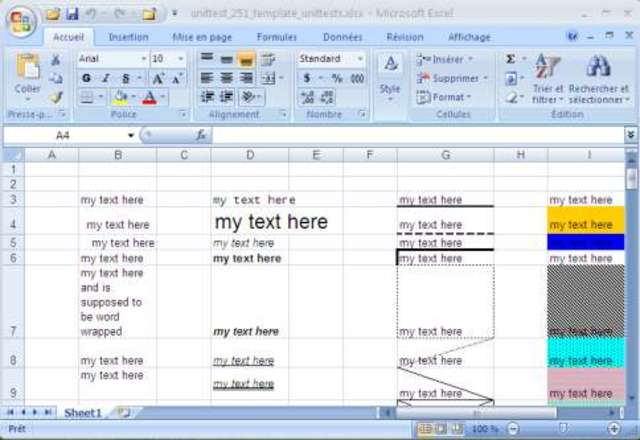The width and height of the screenshot is (640, 440).
Task: Switch to the Accueil ribbon tab
Action: 68,37
